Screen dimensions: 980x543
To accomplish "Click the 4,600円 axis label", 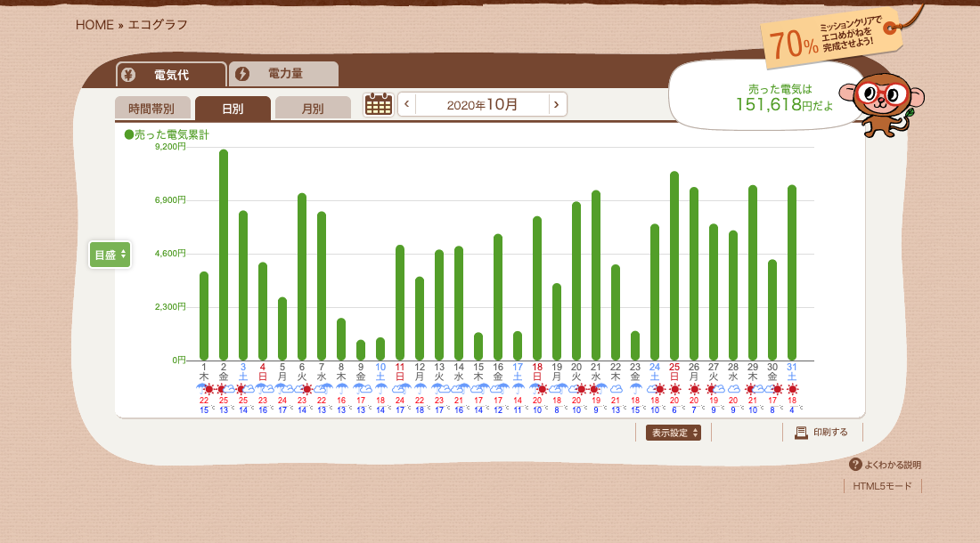I will [x=170, y=254].
